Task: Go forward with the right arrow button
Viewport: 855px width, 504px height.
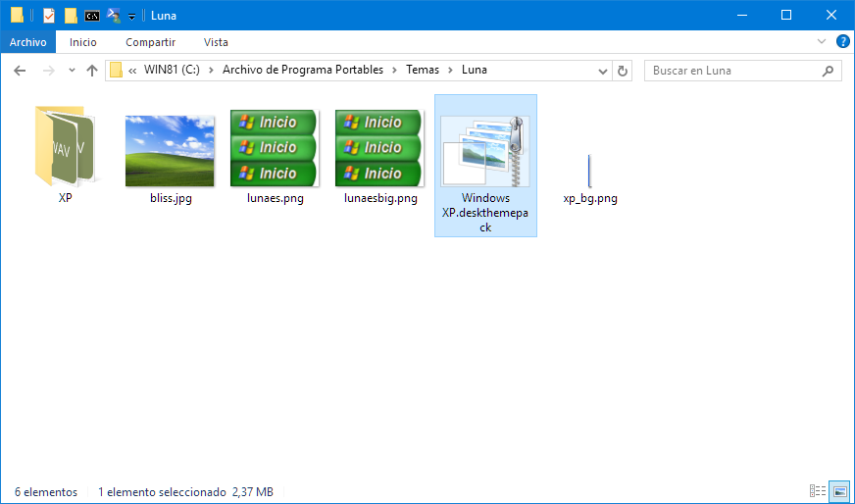Action: (x=48, y=71)
